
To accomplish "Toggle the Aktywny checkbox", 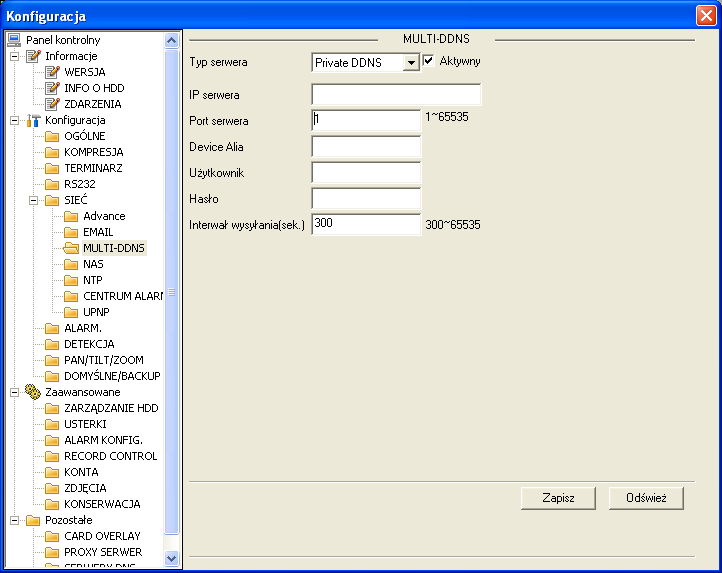I will (429, 60).
